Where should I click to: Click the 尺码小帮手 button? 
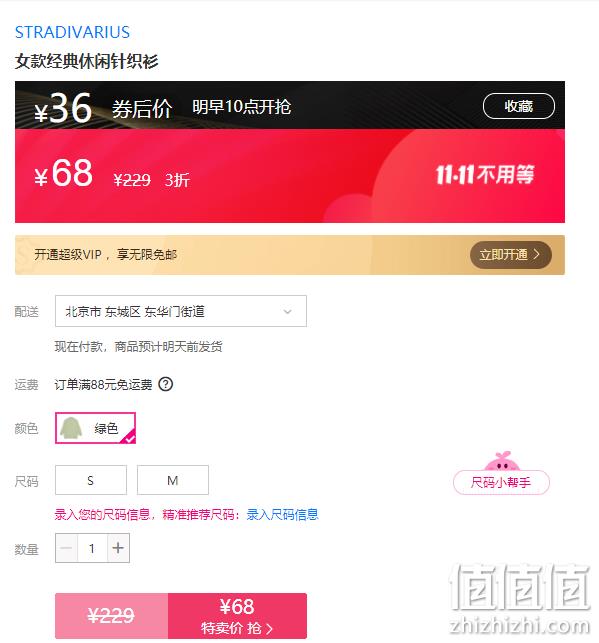501,482
